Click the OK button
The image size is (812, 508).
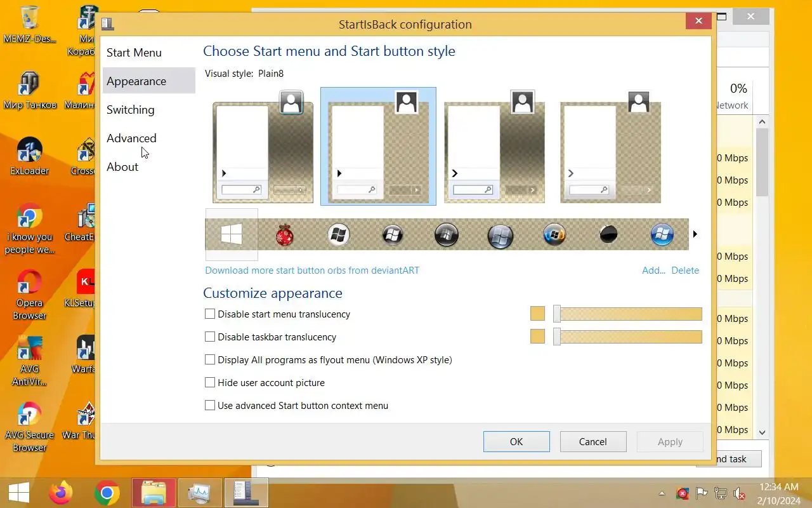coord(516,441)
